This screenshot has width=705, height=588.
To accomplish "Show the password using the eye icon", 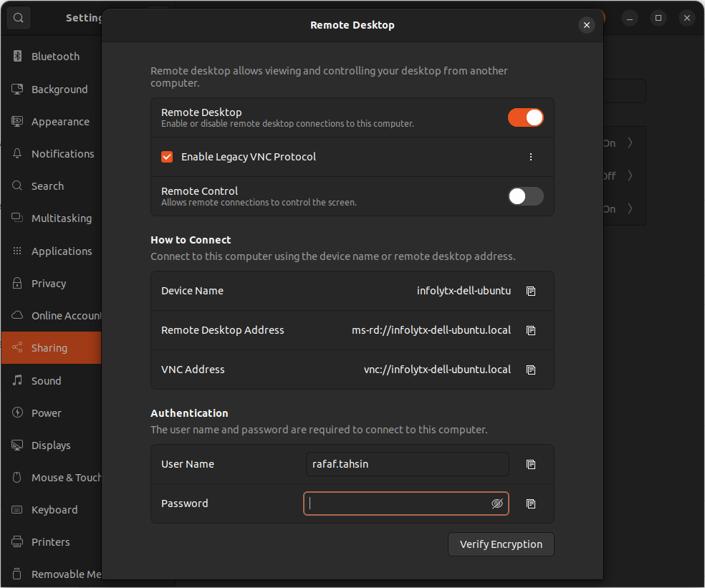I will pyautogui.click(x=497, y=504).
